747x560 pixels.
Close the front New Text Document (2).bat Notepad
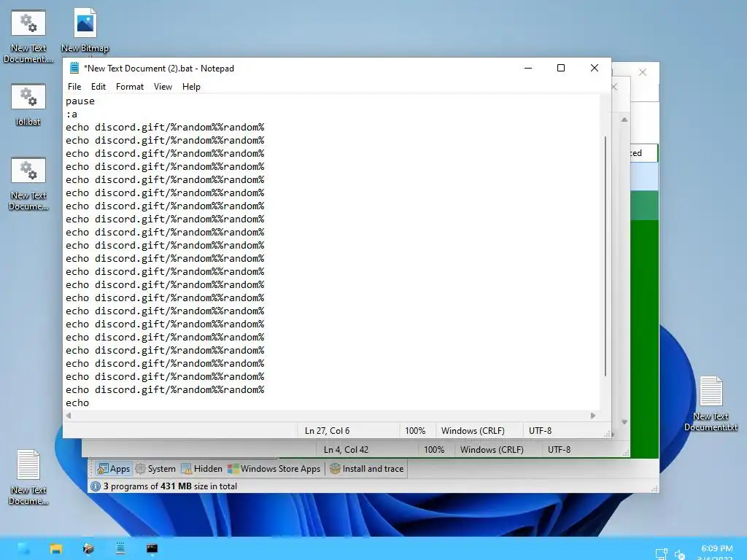(594, 68)
